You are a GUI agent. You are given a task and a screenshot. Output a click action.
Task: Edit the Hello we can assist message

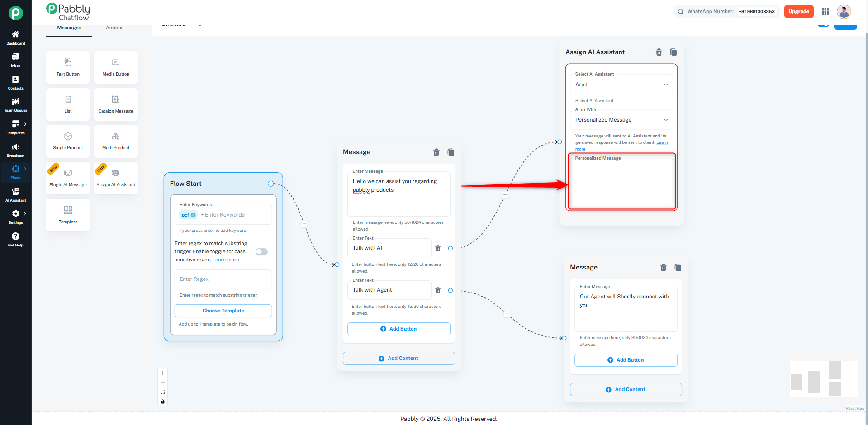pos(398,194)
